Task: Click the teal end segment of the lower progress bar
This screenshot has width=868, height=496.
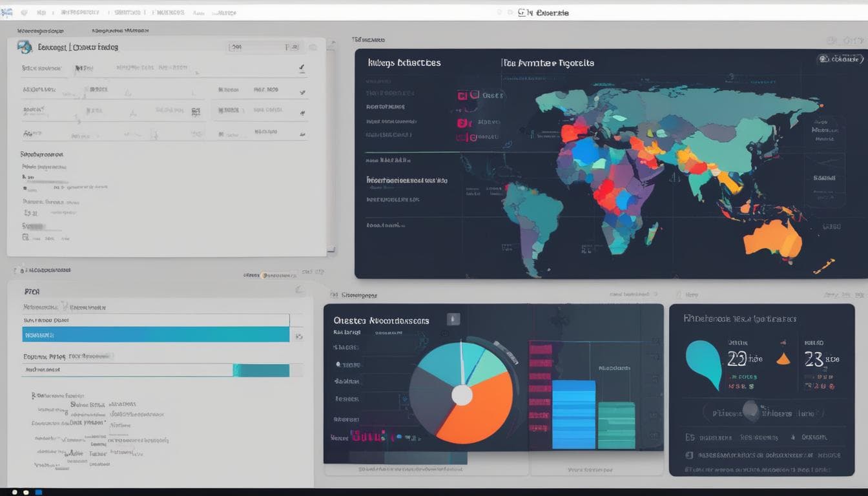Action: coord(261,370)
